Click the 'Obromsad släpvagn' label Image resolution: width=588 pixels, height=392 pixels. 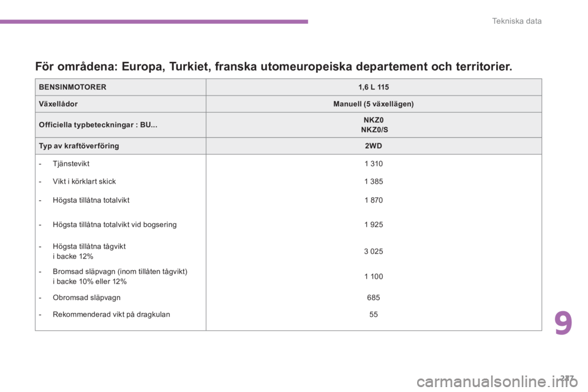click(86, 298)
